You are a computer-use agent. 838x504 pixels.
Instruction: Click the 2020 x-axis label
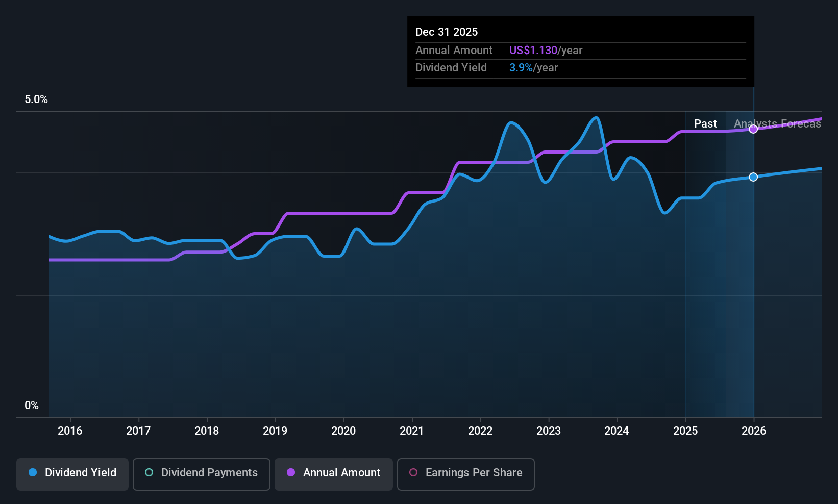pos(343,431)
